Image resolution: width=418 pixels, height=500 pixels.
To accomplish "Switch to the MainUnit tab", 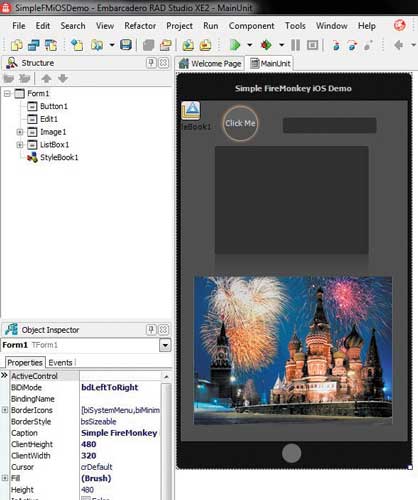I will pyautogui.click(x=270, y=63).
